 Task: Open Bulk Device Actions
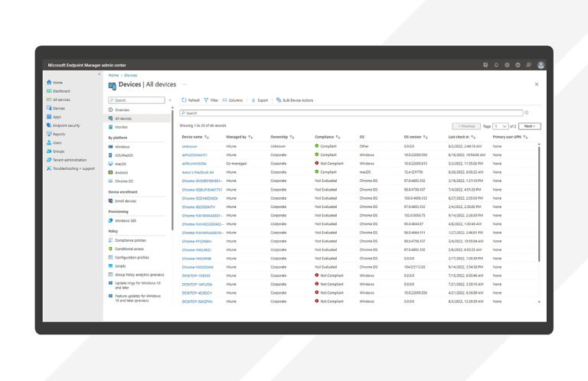[295, 100]
